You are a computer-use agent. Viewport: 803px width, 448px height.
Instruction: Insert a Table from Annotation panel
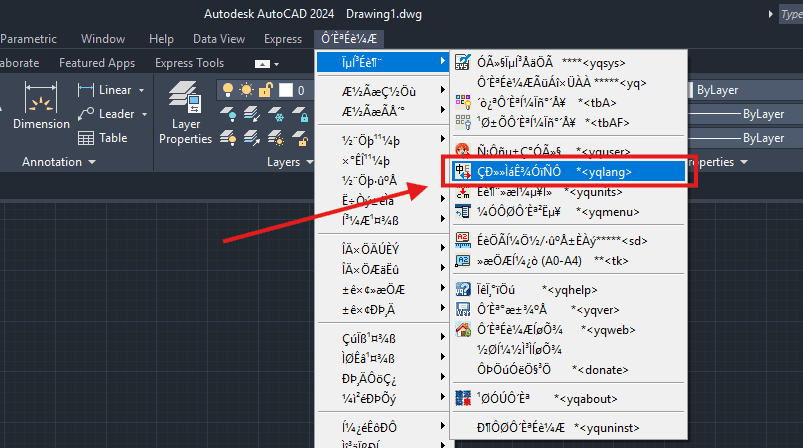click(x=102, y=138)
